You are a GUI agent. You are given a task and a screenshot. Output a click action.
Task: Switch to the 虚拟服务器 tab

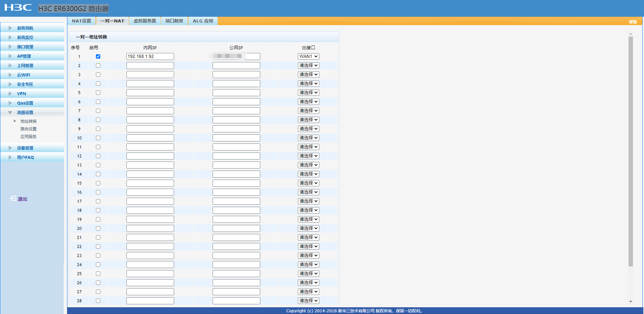pyautogui.click(x=145, y=21)
